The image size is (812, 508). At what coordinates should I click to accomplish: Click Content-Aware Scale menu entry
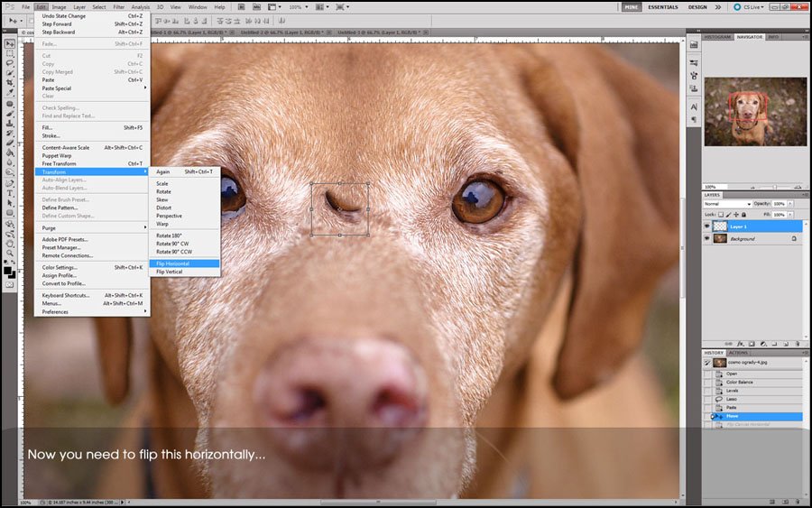point(92,148)
